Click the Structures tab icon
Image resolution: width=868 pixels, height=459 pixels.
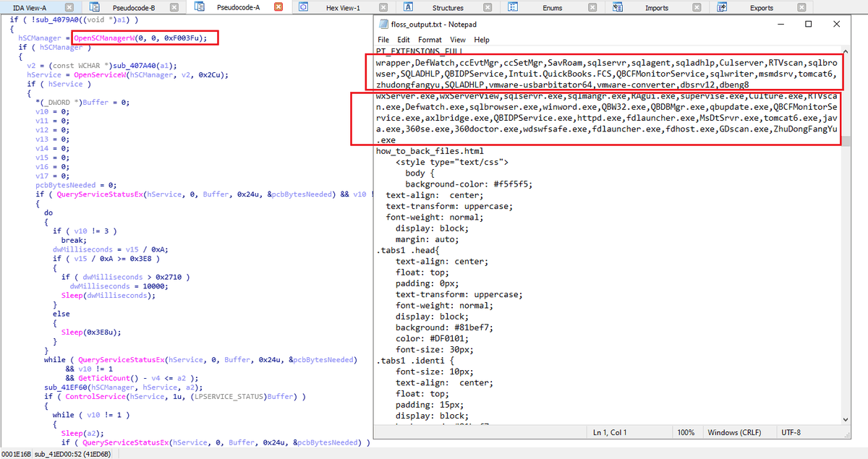(409, 7)
